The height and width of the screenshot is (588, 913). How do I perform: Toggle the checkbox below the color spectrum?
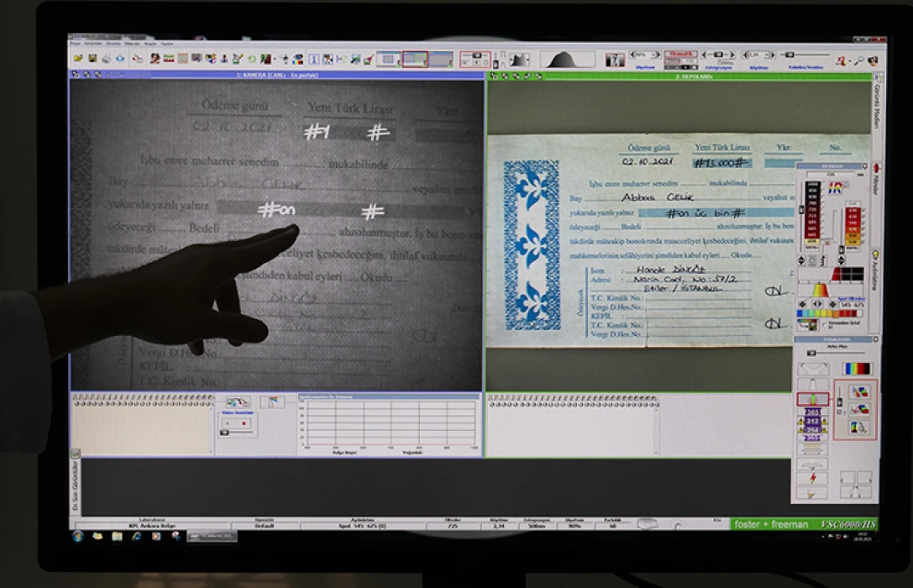click(x=823, y=323)
